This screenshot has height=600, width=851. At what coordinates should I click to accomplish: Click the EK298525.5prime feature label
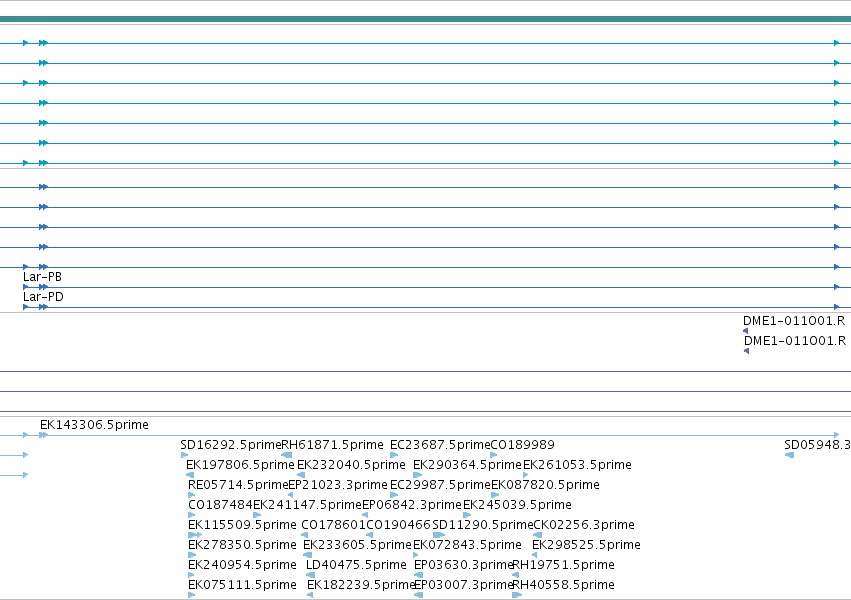click(x=586, y=545)
